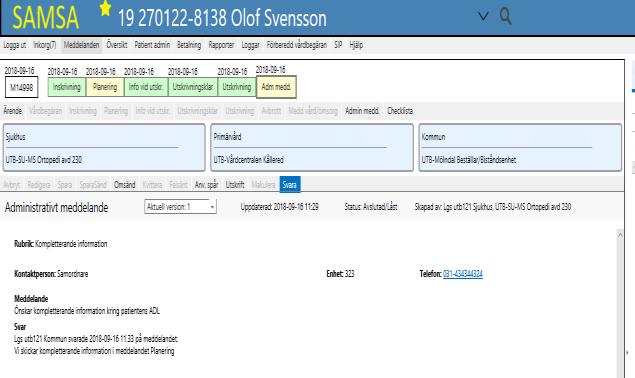The width and height of the screenshot is (635, 378).
Task: Click scroll up arrow of message area
Action: point(620,235)
